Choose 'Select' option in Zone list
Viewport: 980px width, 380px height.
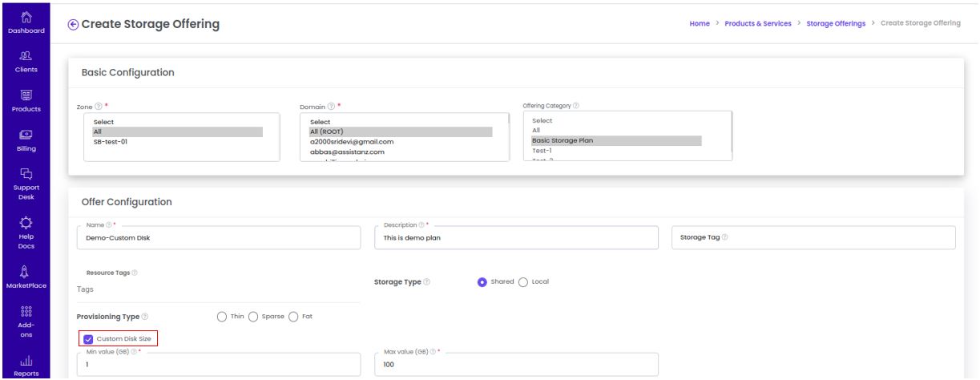coord(178,122)
